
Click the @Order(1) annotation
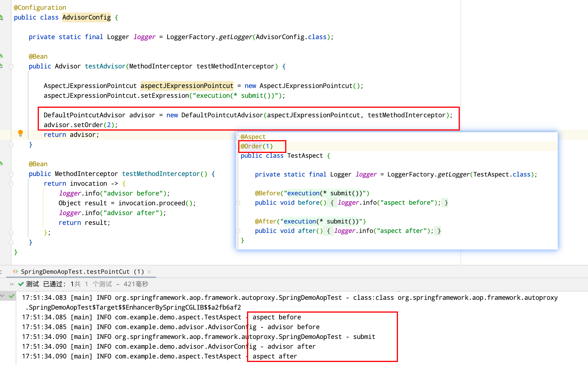pos(257,146)
